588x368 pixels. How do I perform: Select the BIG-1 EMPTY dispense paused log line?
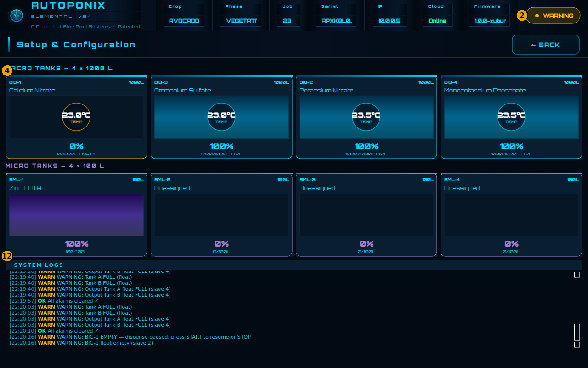click(x=130, y=337)
